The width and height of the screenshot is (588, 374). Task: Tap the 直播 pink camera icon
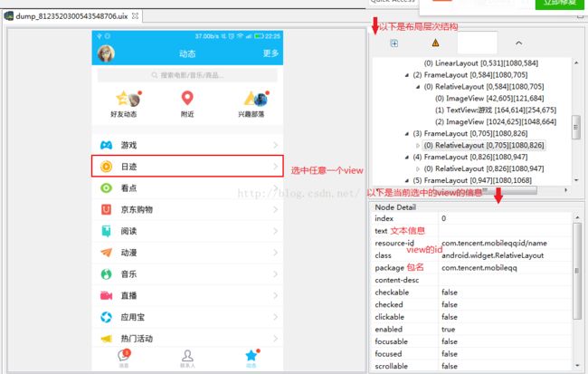coord(106,296)
